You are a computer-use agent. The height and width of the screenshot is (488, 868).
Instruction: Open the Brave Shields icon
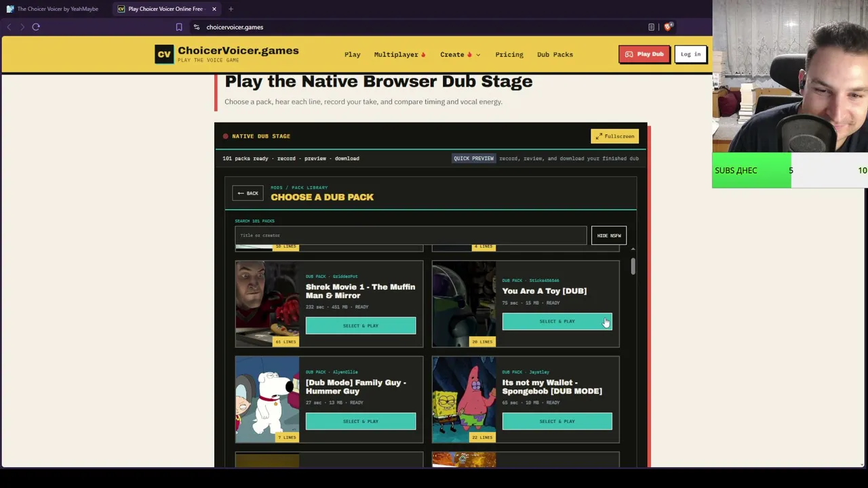click(x=668, y=27)
